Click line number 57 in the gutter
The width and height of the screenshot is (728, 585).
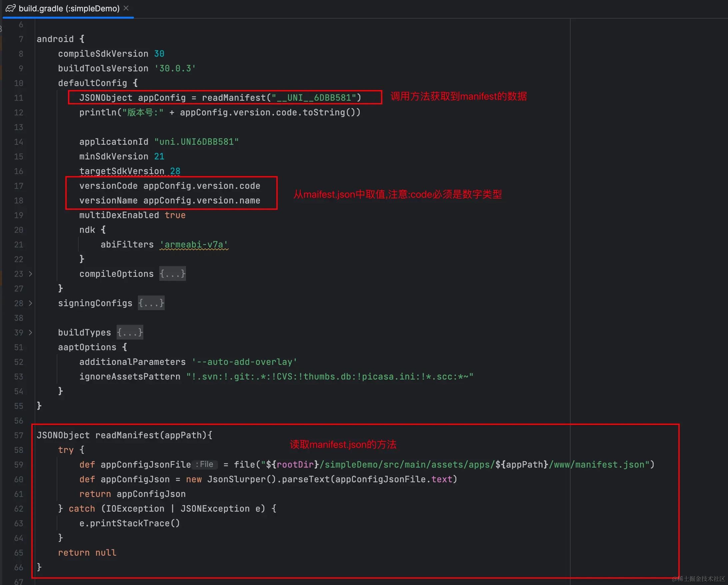[x=19, y=435]
